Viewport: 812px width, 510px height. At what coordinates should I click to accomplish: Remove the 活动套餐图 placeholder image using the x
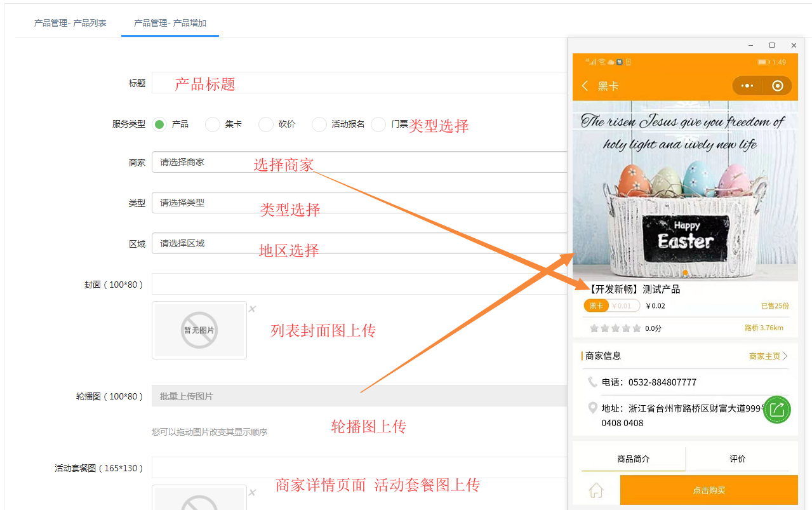[252, 492]
